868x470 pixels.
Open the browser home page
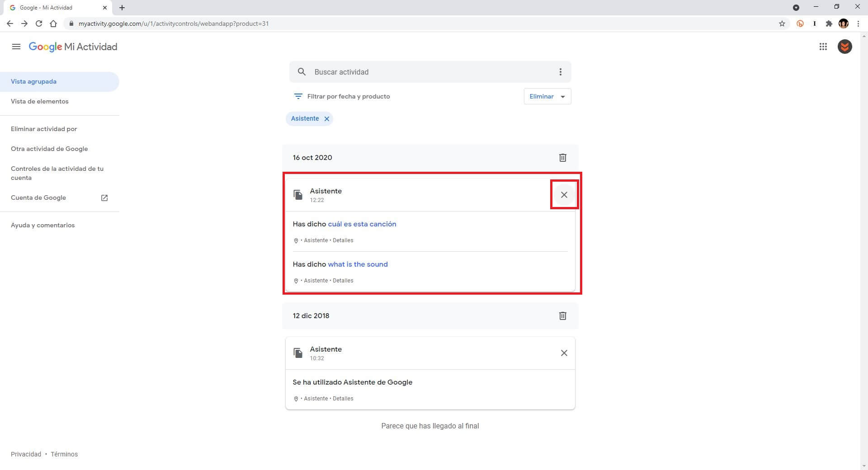tap(53, 23)
